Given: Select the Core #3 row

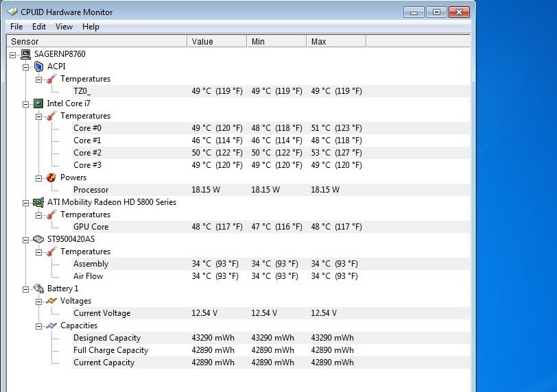Looking at the screenshot, I should tap(271, 165).
